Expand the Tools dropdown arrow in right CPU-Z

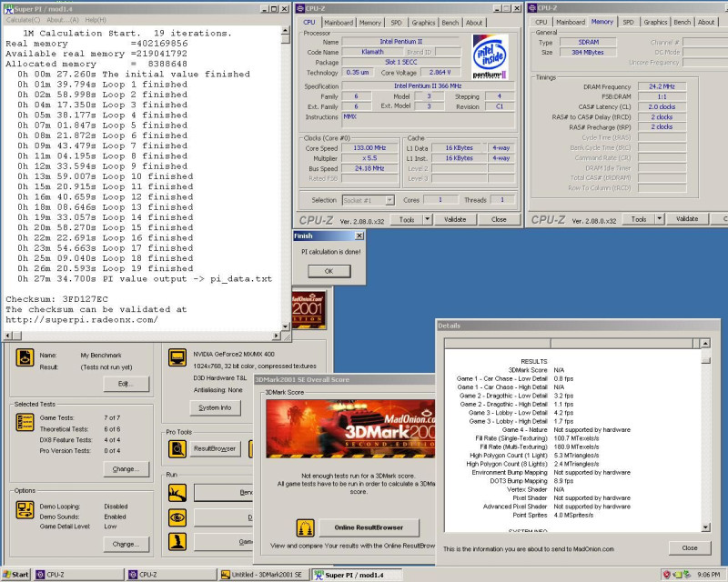tap(659, 219)
